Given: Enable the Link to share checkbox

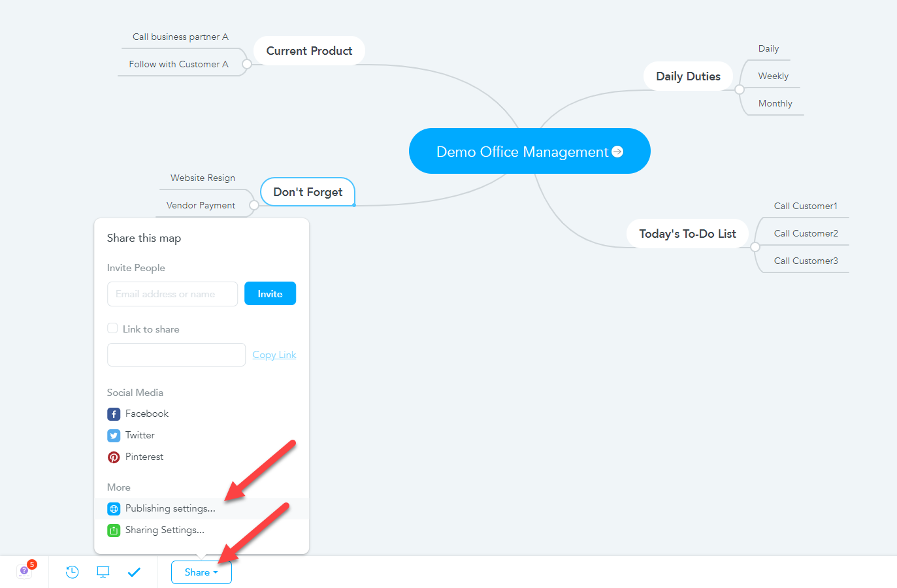Looking at the screenshot, I should click(112, 328).
